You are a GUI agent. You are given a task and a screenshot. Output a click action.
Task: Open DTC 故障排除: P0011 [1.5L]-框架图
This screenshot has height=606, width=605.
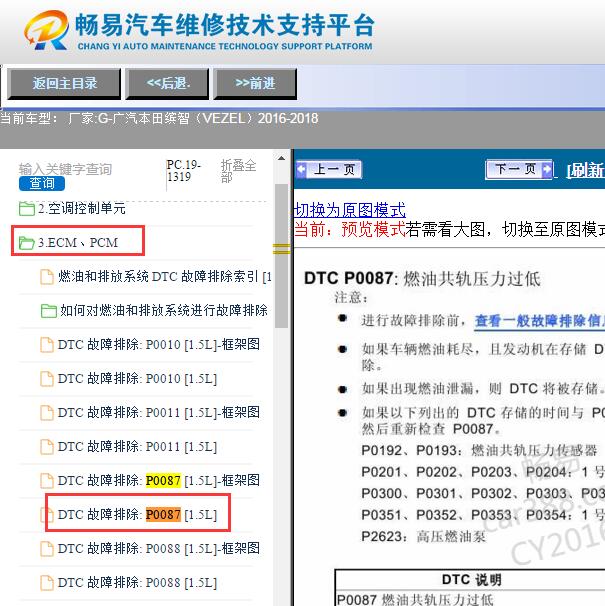point(158,412)
